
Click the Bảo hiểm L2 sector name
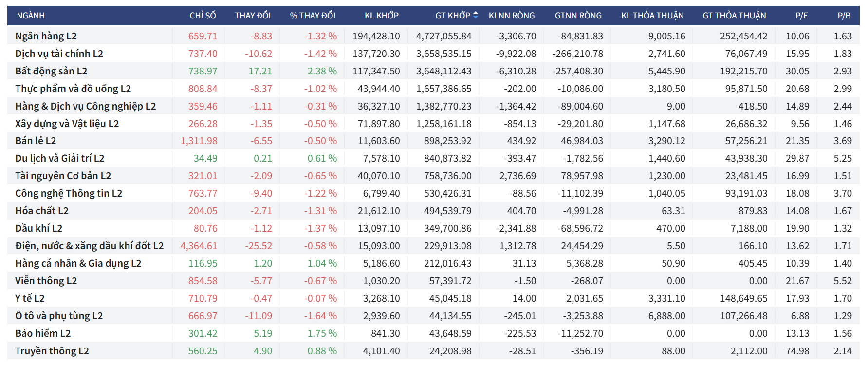point(43,333)
